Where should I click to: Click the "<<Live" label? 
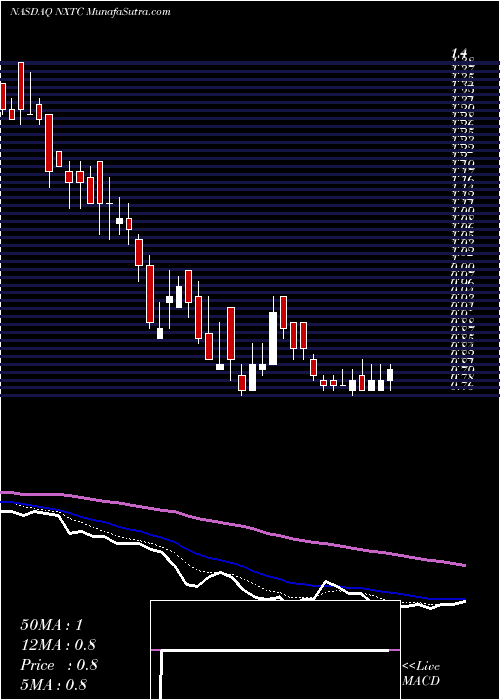421,667
